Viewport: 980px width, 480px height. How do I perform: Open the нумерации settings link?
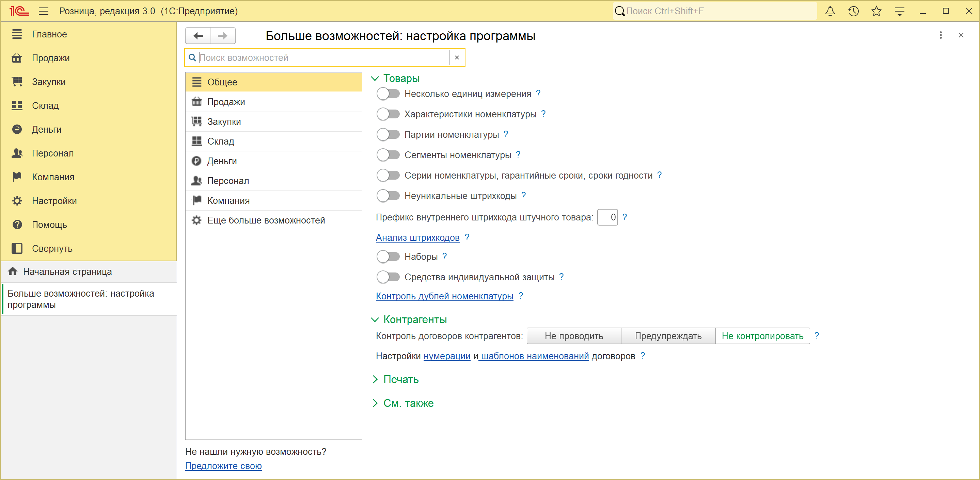[447, 356]
